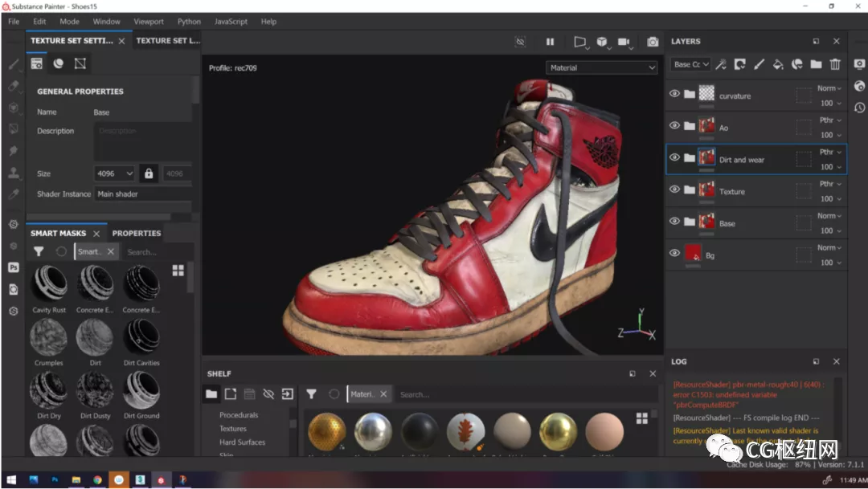Click the Size lock icon in General Properties

[148, 173]
